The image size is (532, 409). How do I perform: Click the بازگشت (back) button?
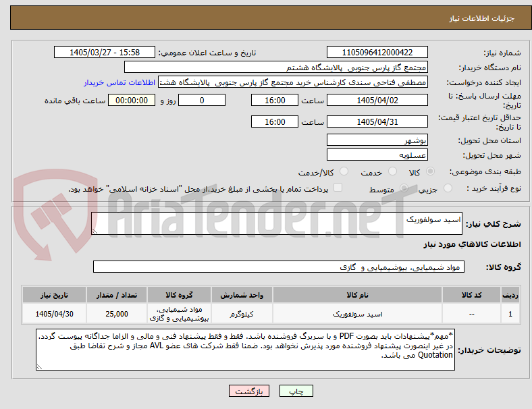coord(249,391)
